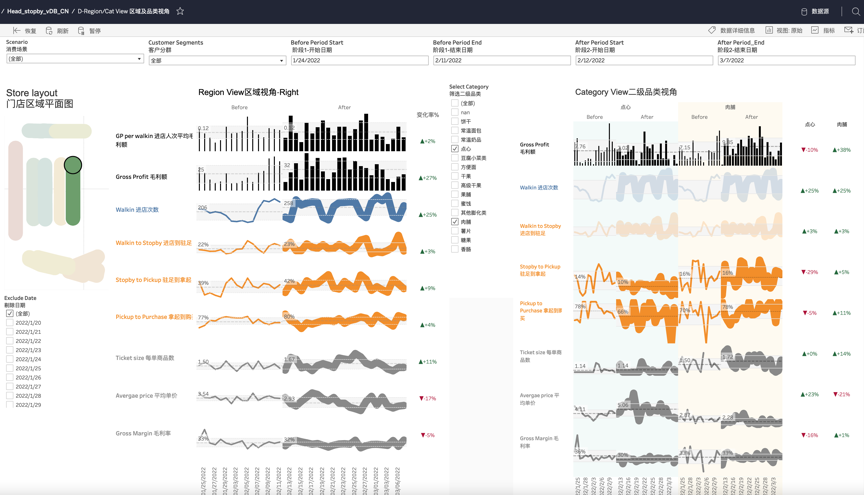Click the Head_stopby_vDB_CN breadcrumb
The image size is (864, 495).
click(x=38, y=11)
